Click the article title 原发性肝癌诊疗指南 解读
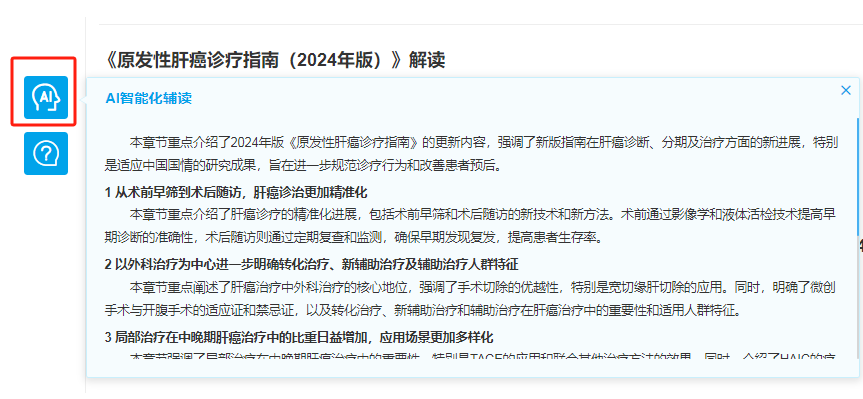 (x=274, y=59)
